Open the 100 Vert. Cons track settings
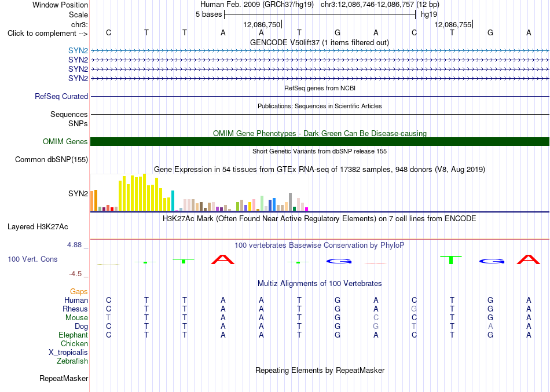 (32, 259)
